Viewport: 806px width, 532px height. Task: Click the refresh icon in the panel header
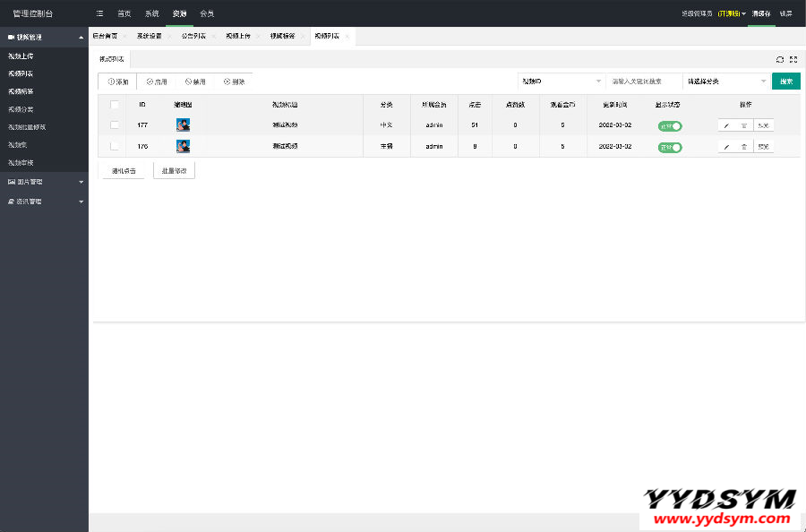click(x=780, y=59)
